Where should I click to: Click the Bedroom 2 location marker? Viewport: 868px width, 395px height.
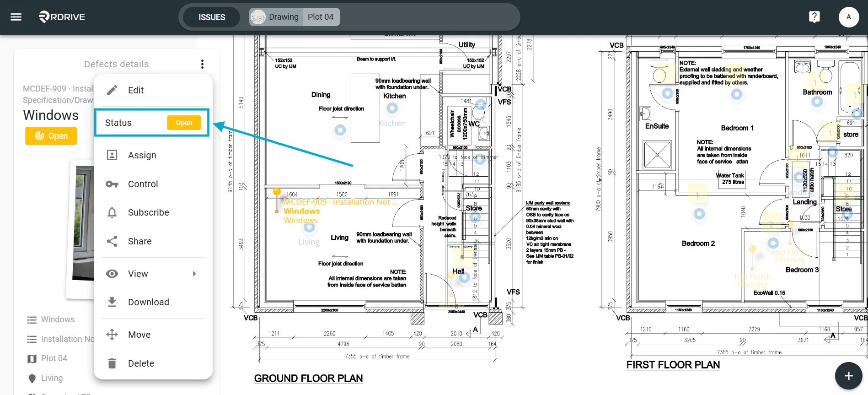(699, 214)
